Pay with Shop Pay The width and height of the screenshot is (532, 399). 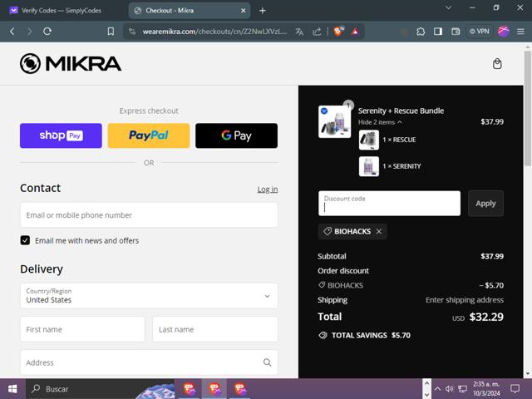coord(61,135)
